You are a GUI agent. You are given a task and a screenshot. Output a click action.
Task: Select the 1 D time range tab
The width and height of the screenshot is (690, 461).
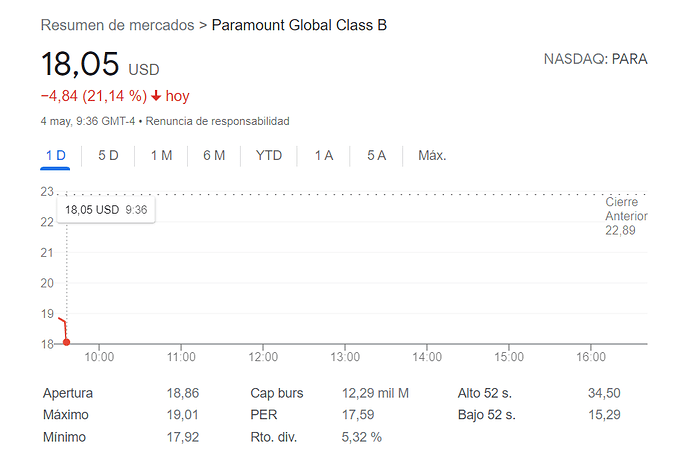pyautogui.click(x=55, y=156)
